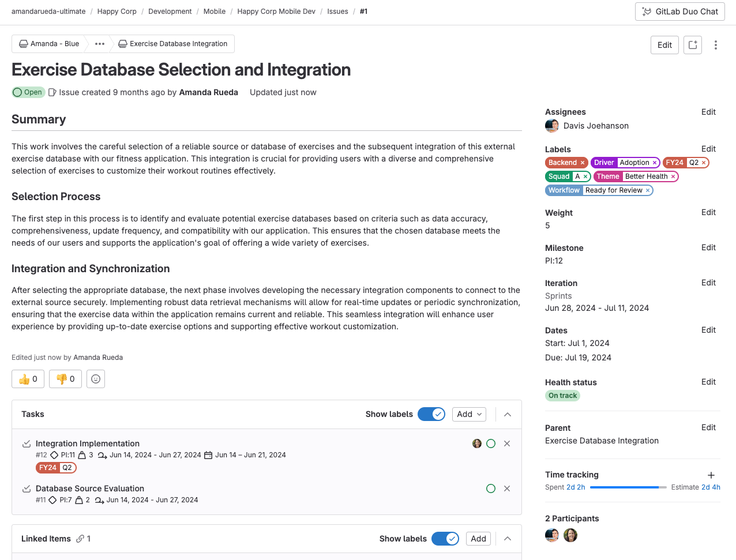This screenshot has width=736, height=560.
Task: Remove the Workflow Ready for Review label
Action: 648,190
